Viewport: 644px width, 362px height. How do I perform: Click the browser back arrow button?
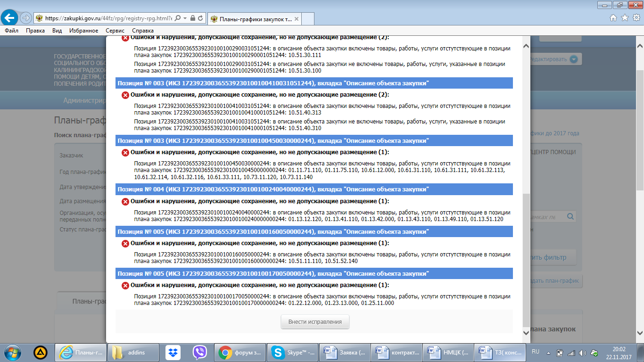(10, 18)
